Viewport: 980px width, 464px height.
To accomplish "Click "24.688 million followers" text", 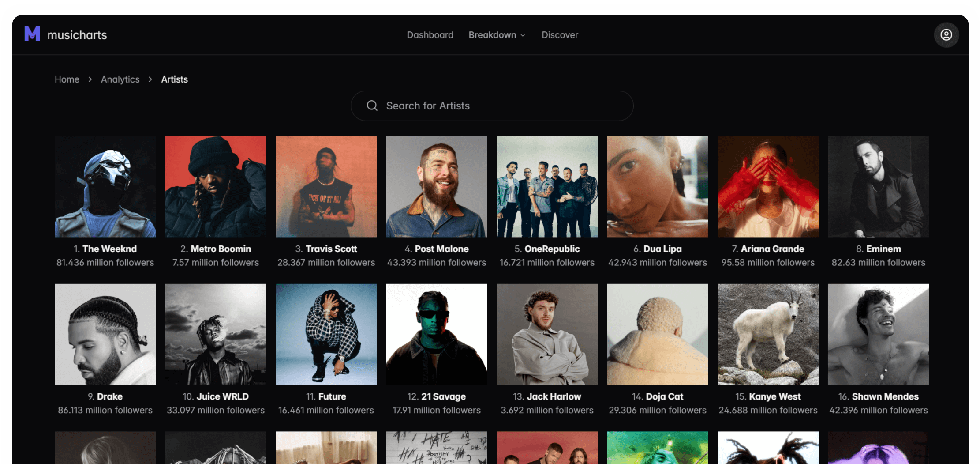I will (768, 410).
